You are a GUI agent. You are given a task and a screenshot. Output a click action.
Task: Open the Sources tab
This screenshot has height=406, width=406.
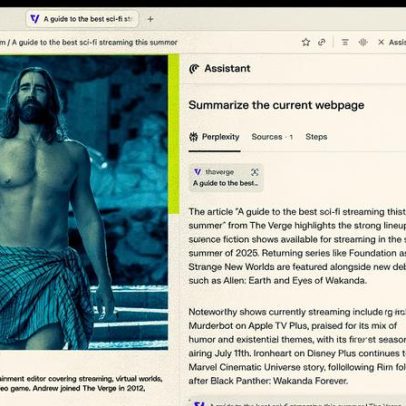(272, 137)
